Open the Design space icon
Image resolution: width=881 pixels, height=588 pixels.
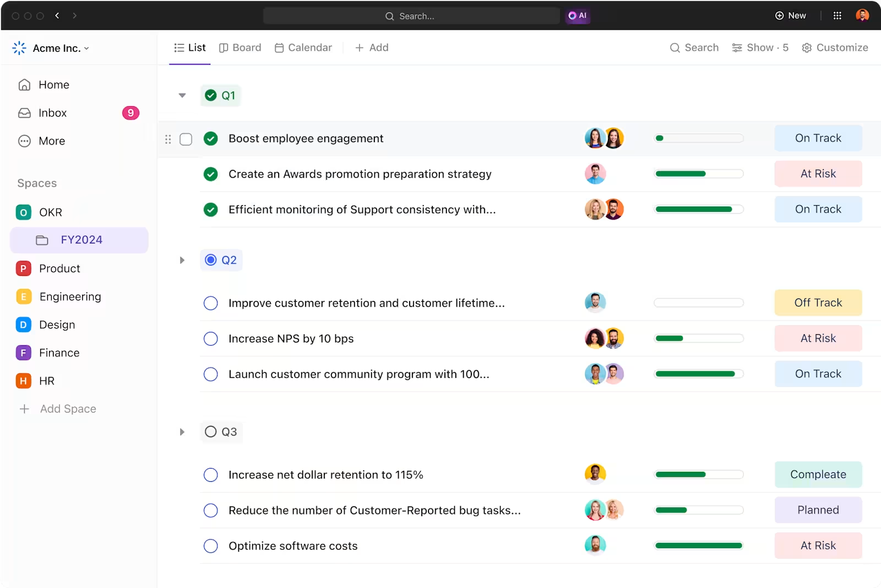pyautogui.click(x=23, y=325)
